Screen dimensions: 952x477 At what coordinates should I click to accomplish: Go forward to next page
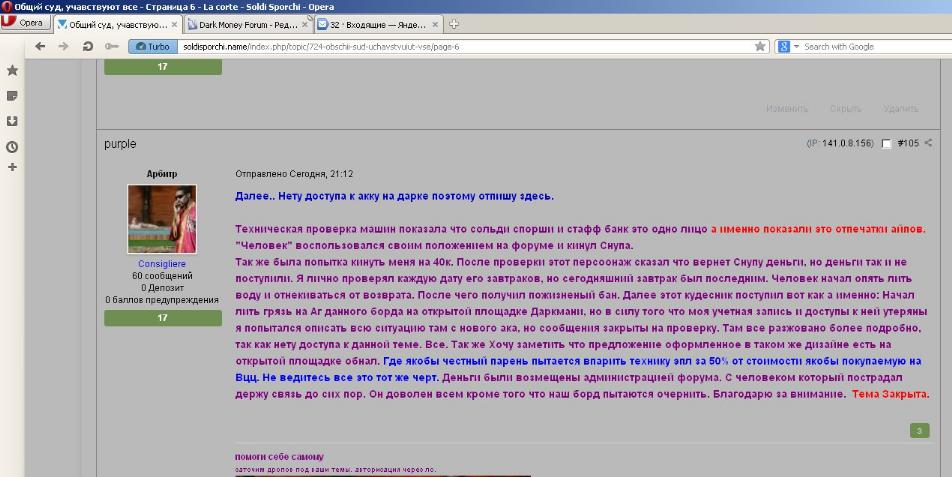[x=63, y=46]
